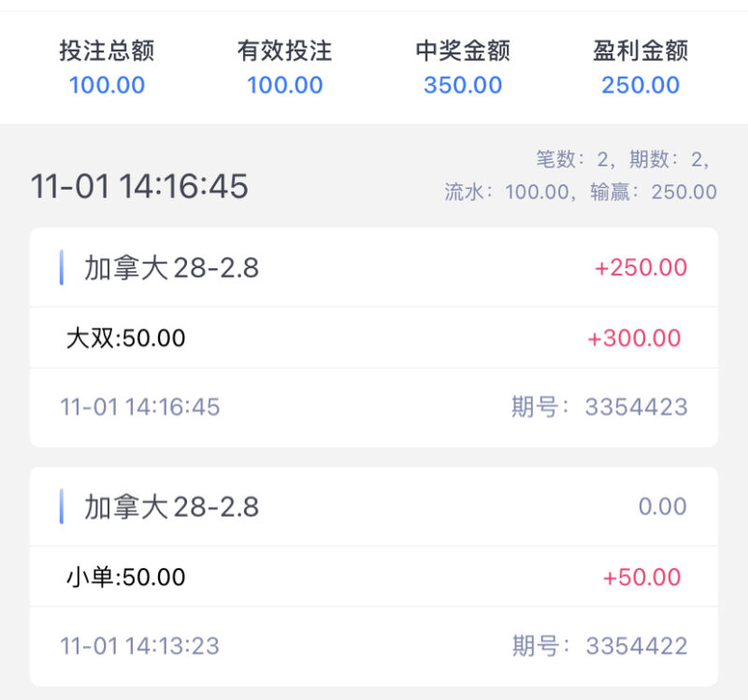Click the +300.00 winning amount
The width and height of the screenshot is (748, 700).
pos(636,338)
